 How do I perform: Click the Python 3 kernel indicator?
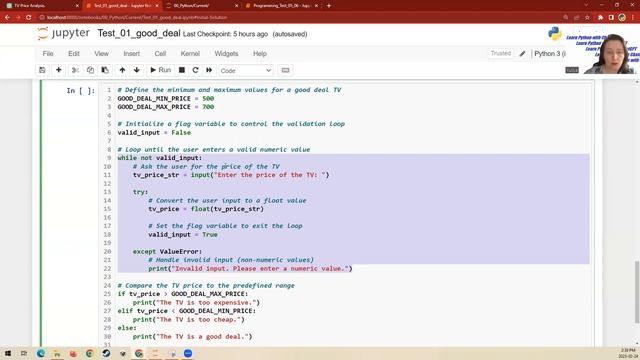(x=550, y=53)
